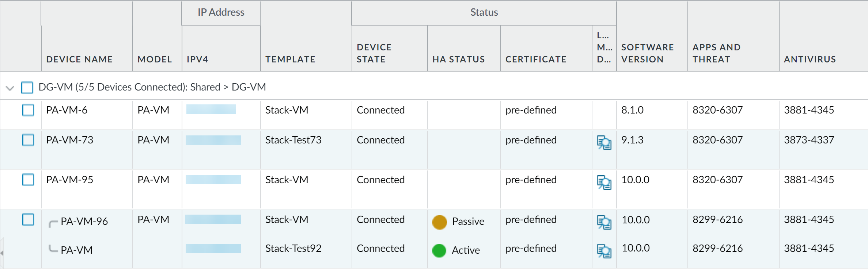Collapse the DG-VM device group
Image resolution: width=868 pixels, height=269 pixels.
click(x=10, y=88)
